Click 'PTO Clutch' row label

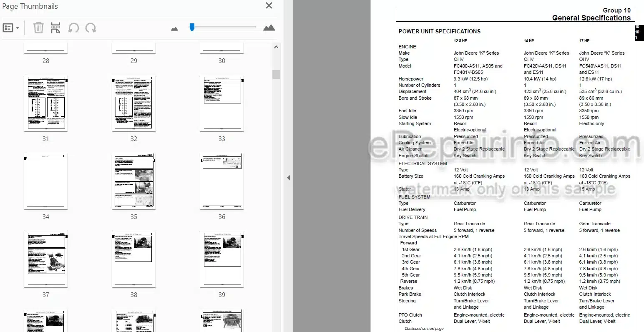coord(410,315)
